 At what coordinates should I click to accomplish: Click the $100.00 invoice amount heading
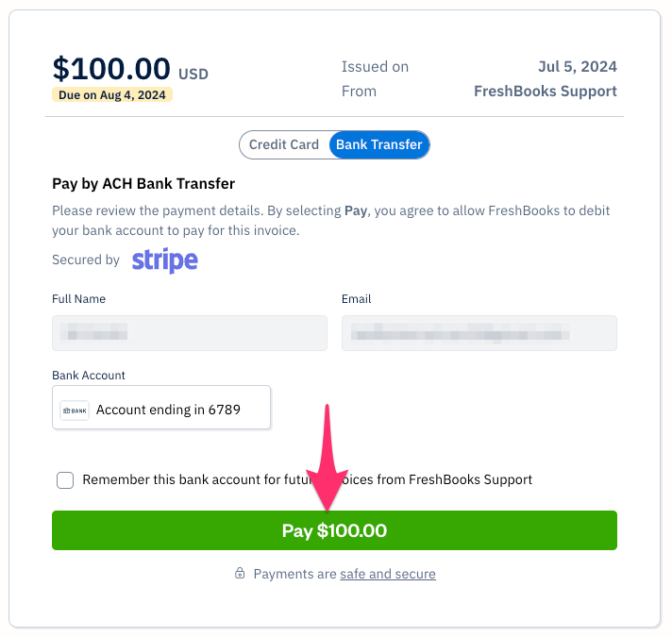(111, 69)
